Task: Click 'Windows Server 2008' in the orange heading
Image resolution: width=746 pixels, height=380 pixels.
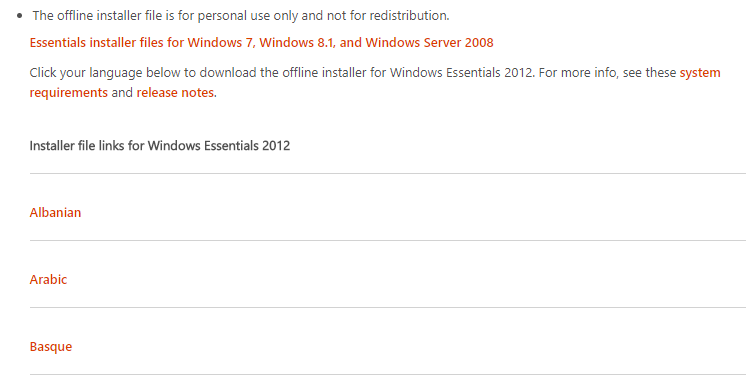Action: coord(429,43)
